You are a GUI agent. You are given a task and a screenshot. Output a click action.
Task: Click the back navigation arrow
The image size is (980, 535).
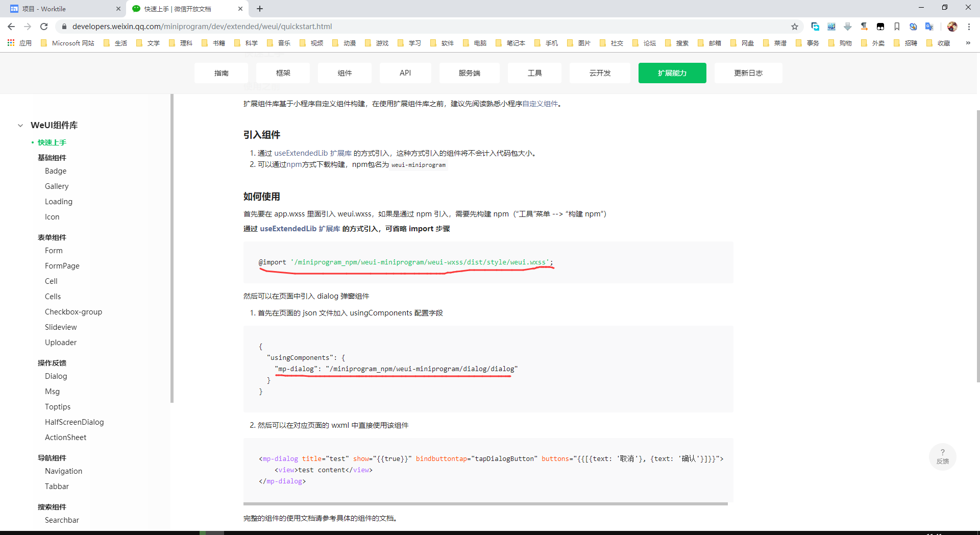(x=11, y=27)
